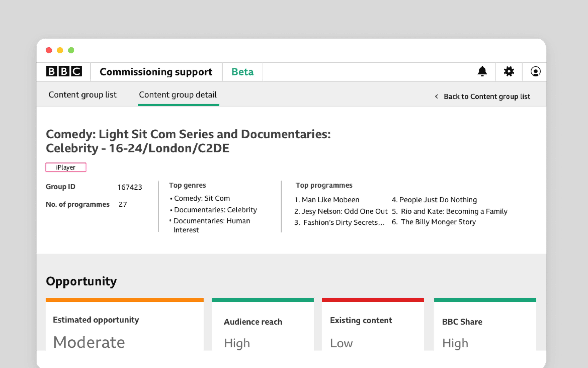Screen dimensions: 588x368
Task: Click the No. of programmes value 27
Action: point(123,204)
